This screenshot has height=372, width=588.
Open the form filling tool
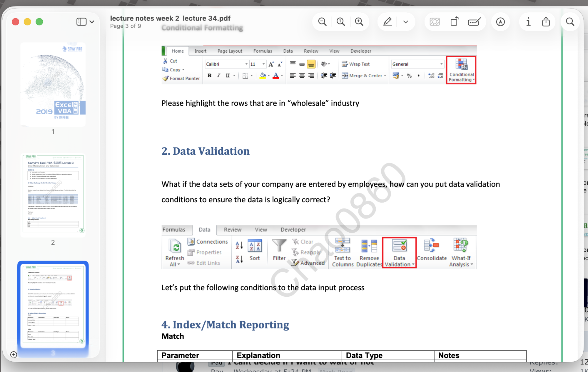[x=474, y=22]
